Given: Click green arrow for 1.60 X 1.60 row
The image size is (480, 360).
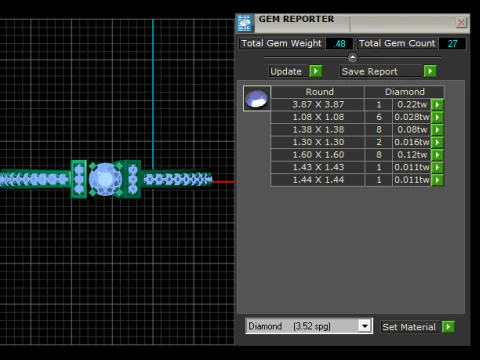Looking at the screenshot, I should tap(437, 155).
